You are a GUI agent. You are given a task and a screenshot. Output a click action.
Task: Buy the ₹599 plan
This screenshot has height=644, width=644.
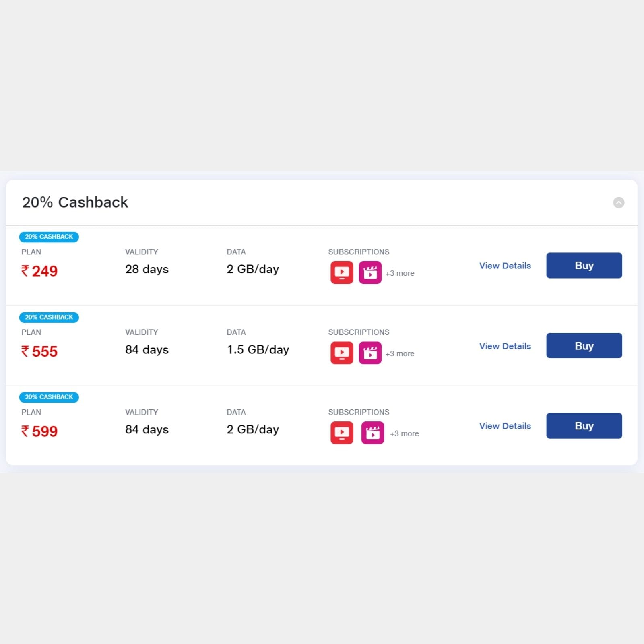584,425
